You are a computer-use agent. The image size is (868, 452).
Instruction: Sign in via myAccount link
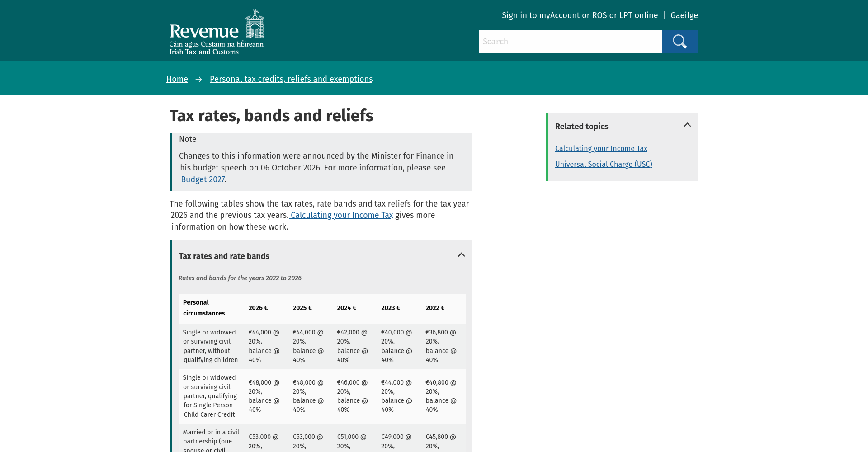coord(559,15)
